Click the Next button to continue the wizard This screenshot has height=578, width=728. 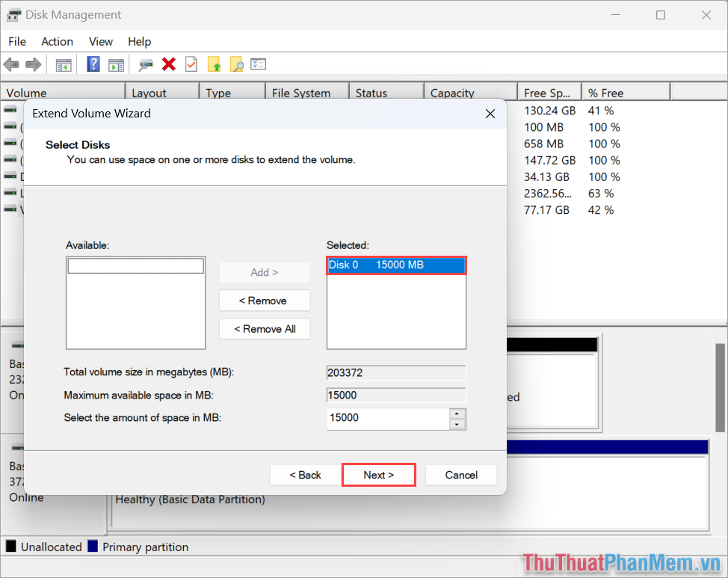point(378,475)
